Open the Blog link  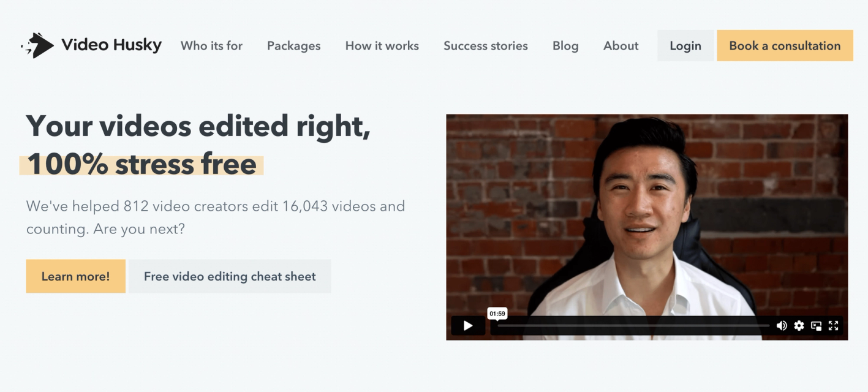(565, 46)
